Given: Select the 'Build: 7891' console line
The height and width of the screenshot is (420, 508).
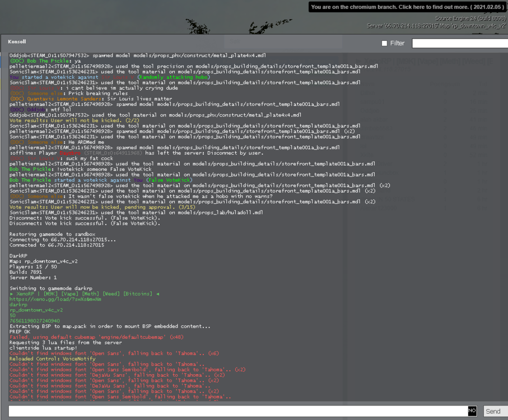Looking at the screenshot, I should click(x=26, y=272).
